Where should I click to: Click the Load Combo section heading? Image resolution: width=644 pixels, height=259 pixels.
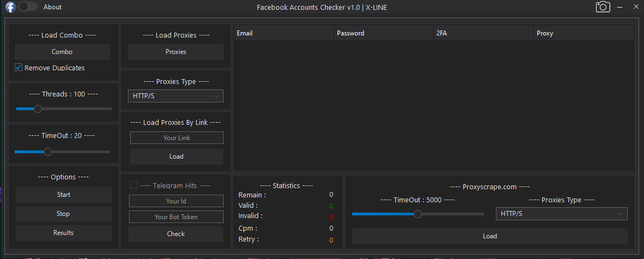pos(63,35)
